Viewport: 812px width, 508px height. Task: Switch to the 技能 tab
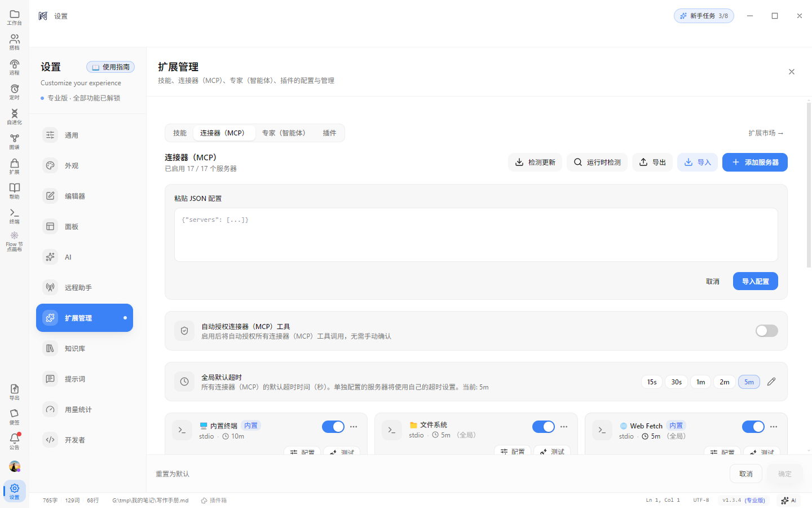click(180, 133)
